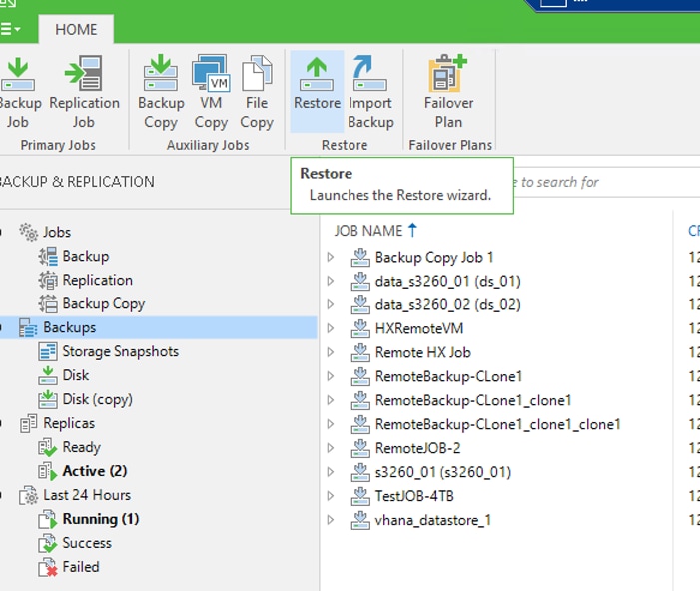Click the Backups node icon
Viewport: 700px width, 591px height.
pyautogui.click(x=28, y=328)
